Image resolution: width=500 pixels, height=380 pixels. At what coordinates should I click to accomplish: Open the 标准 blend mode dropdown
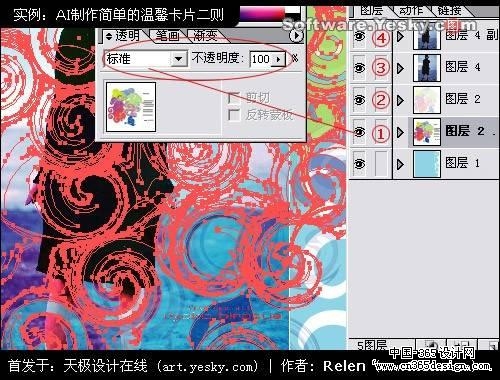[179, 59]
